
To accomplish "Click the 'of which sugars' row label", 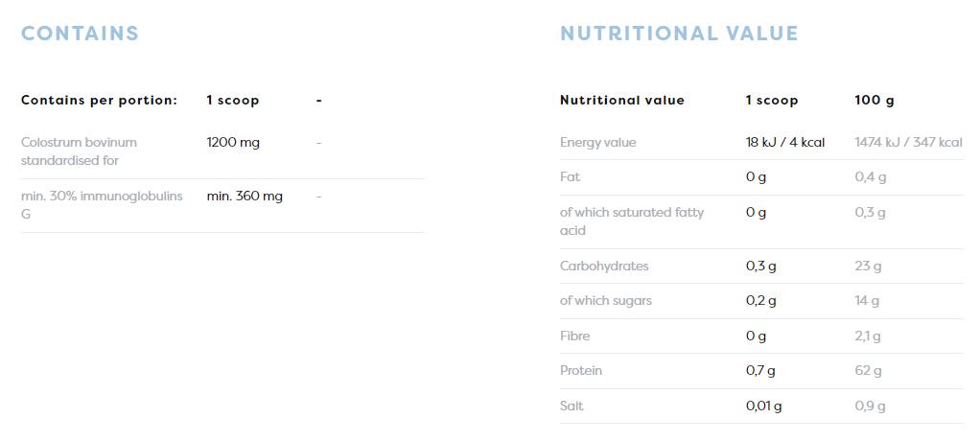I will (x=605, y=300).
